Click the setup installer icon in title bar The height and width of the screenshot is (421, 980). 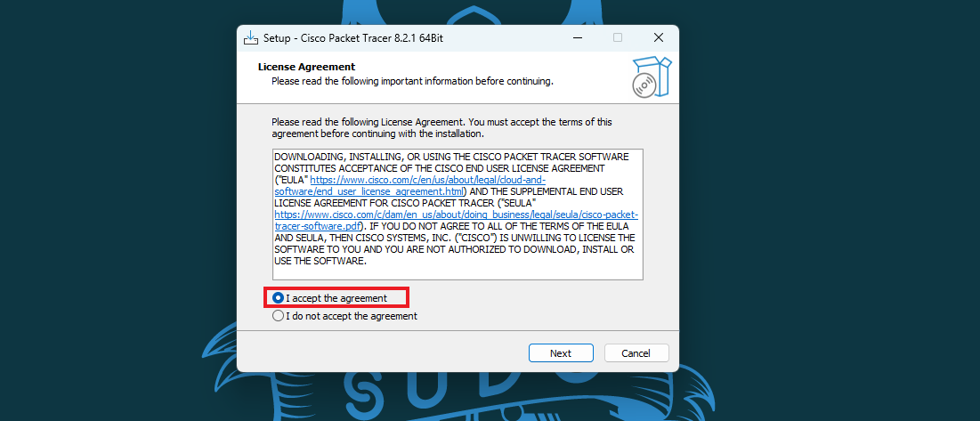tap(251, 37)
